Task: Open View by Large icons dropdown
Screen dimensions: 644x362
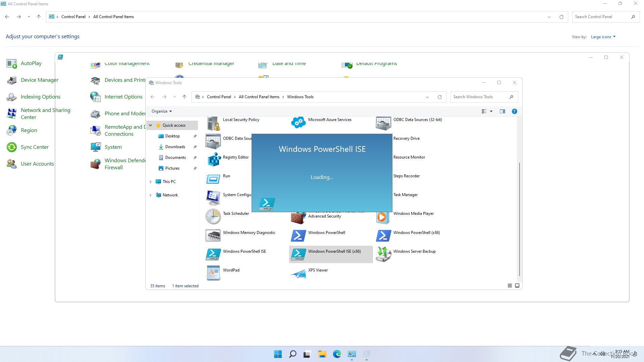Action: click(603, 37)
